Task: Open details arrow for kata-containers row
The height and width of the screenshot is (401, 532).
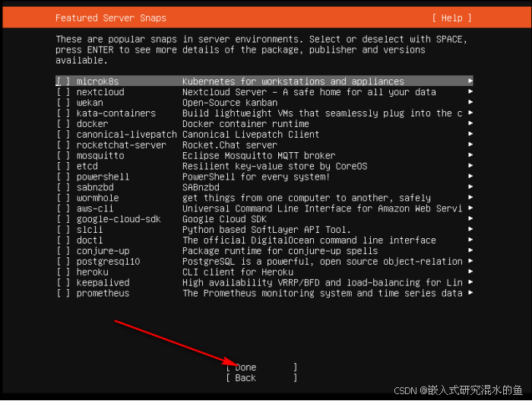Action: (x=470, y=113)
